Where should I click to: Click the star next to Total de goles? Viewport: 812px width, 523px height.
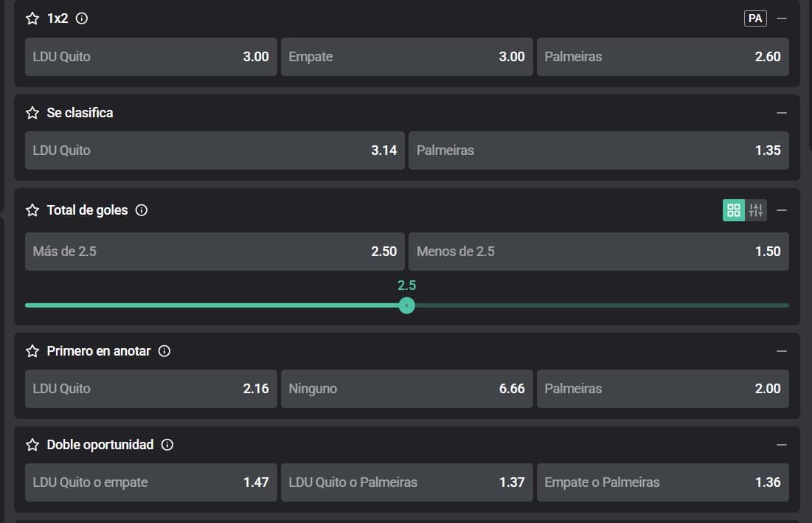pyautogui.click(x=32, y=210)
